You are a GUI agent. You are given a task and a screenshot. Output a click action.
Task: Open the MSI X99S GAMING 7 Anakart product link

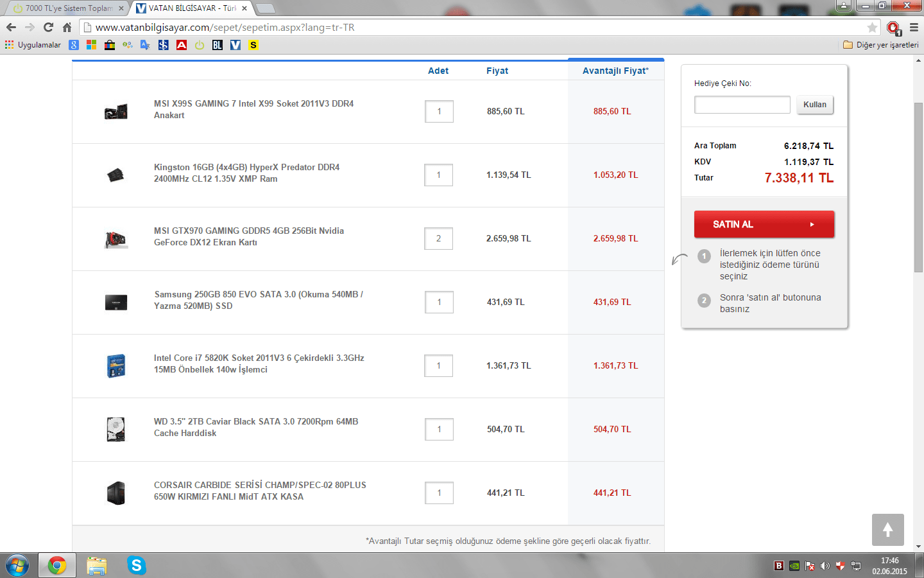coord(254,109)
